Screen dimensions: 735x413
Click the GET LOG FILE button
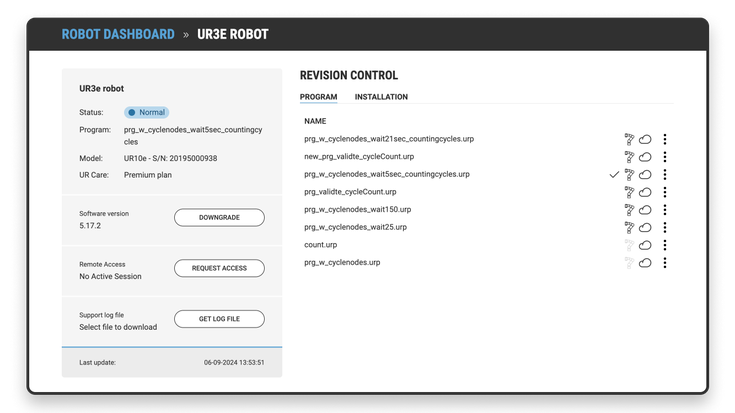click(219, 319)
